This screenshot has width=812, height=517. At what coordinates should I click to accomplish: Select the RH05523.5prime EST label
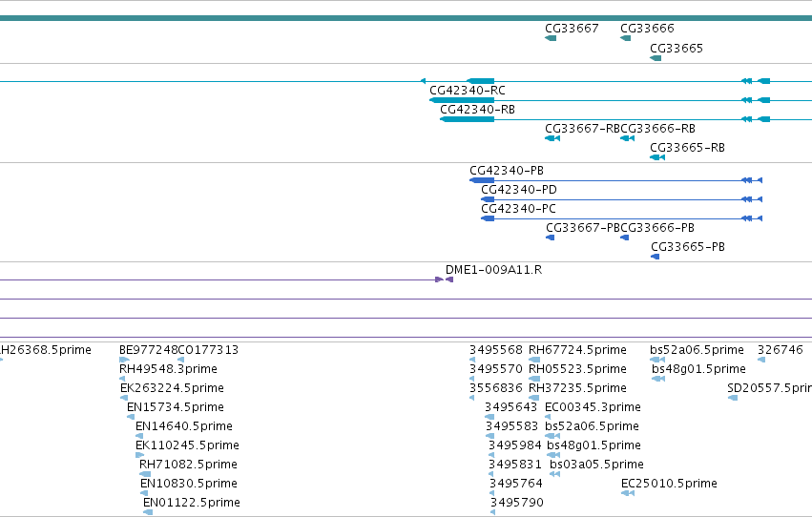click(x=577, y=369)
